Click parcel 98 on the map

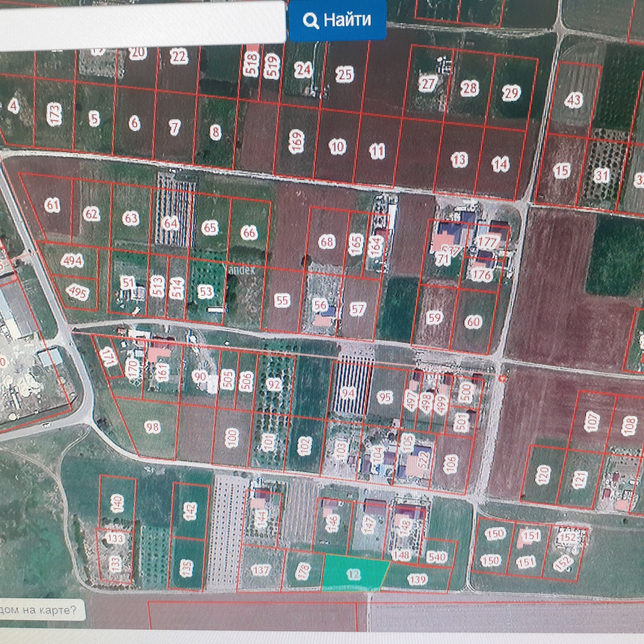pos(152,427)
